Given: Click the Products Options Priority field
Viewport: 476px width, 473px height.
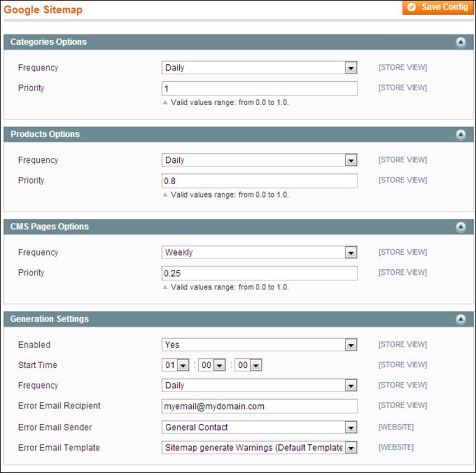Looking at the screenshot, I should (259, 181).
